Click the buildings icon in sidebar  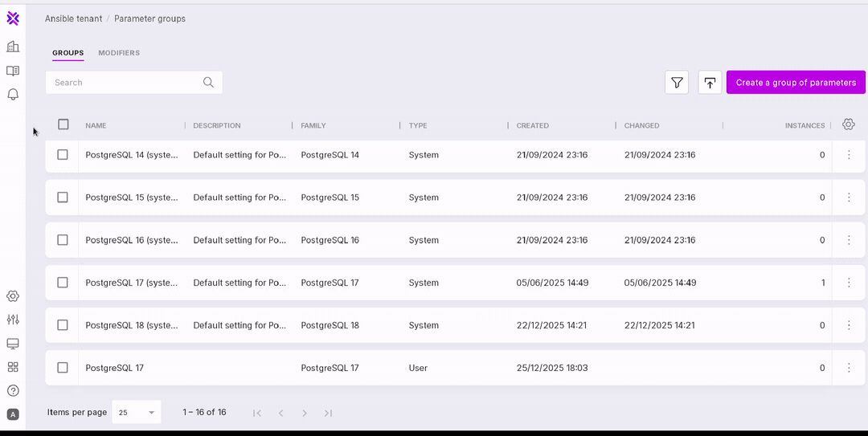[13, 47]
